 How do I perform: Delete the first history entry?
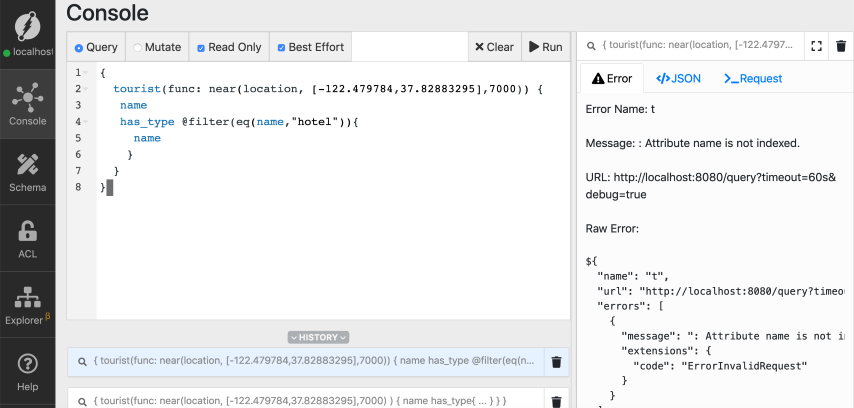557,363
